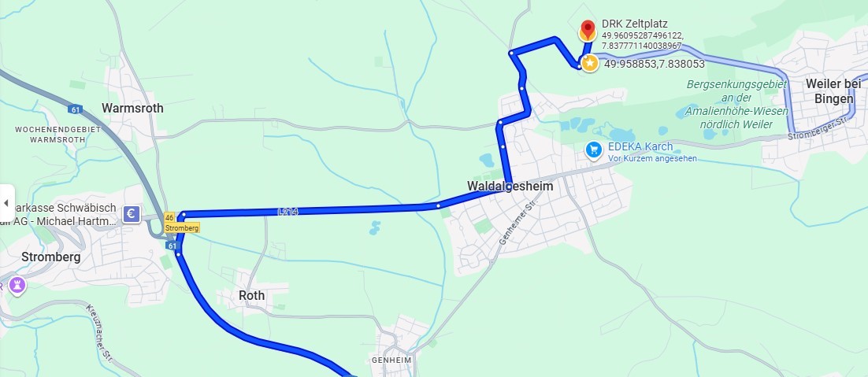This screenshot has width=868, height=377.
Task: Open the EDEKA Karch shopping cart marker
Action: tap(594, 150)
